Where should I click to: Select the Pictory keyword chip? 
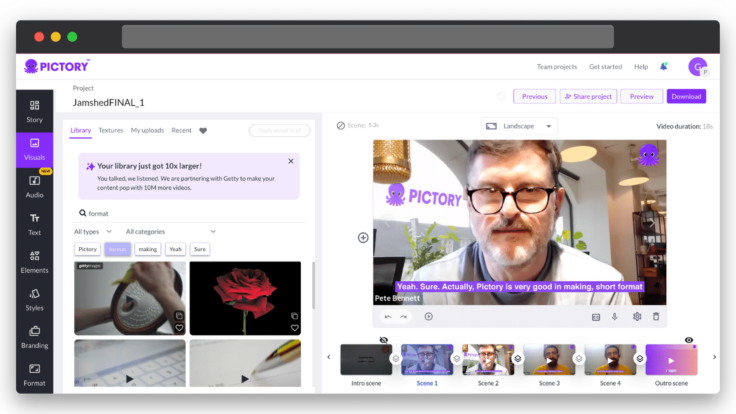tap(87, 249)
